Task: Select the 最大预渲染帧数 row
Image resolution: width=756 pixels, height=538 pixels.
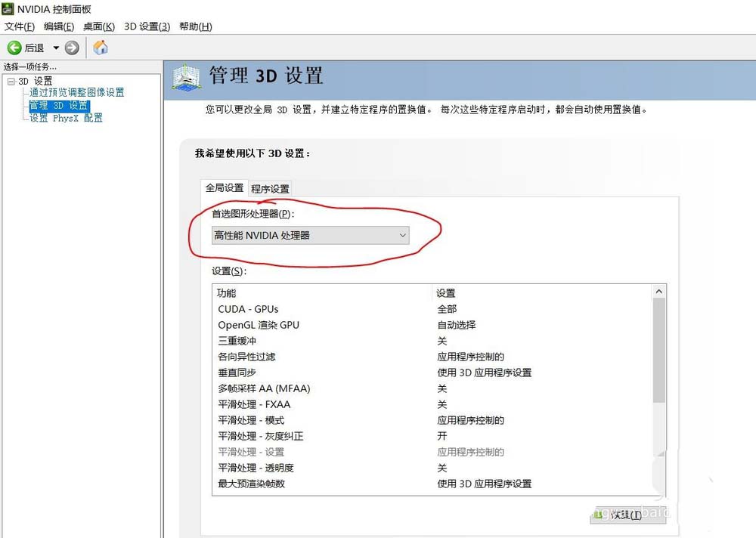Action: pyautogui.click(x=432, y=484)
